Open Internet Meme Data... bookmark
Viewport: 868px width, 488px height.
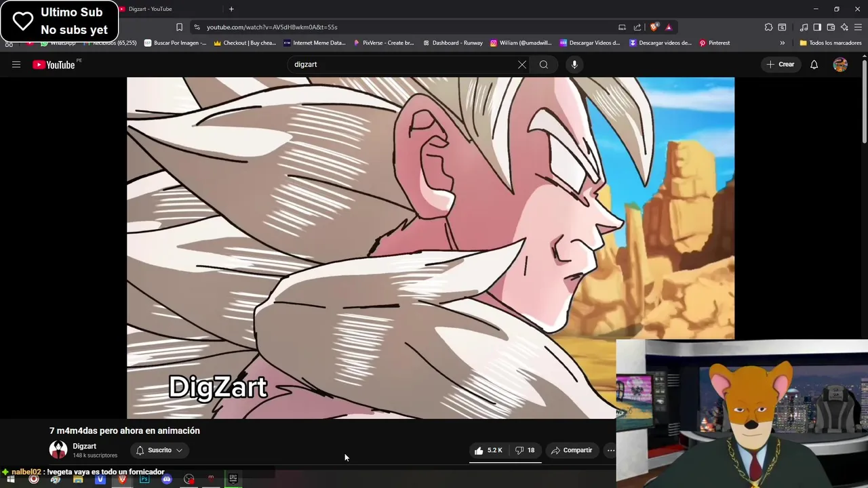(315, 43)
